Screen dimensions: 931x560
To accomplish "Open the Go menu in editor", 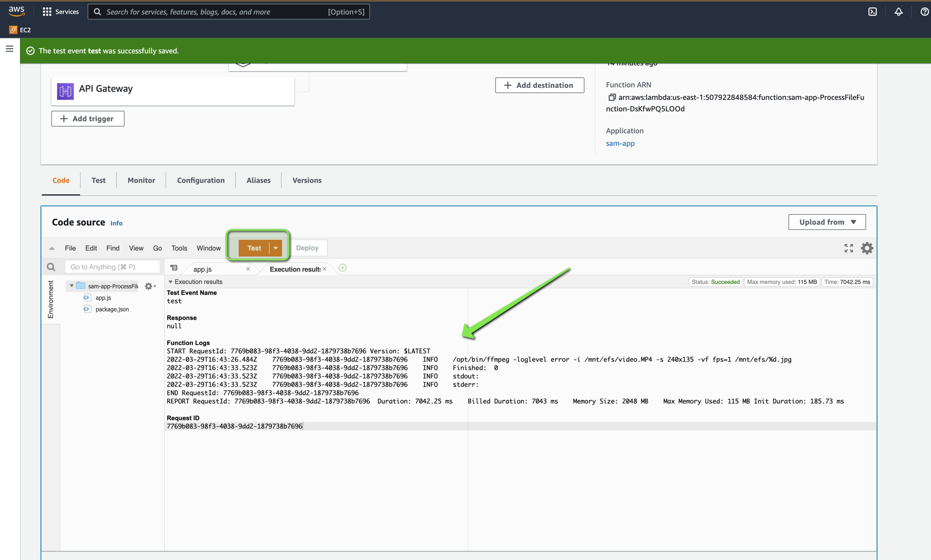I will [157, 248].
